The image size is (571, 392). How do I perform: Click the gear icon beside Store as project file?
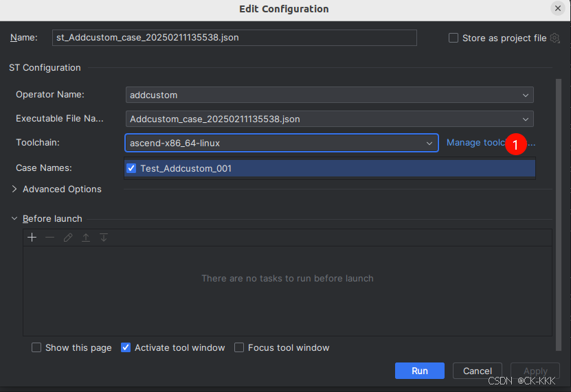pyautogui.click(x=555, y=38)
